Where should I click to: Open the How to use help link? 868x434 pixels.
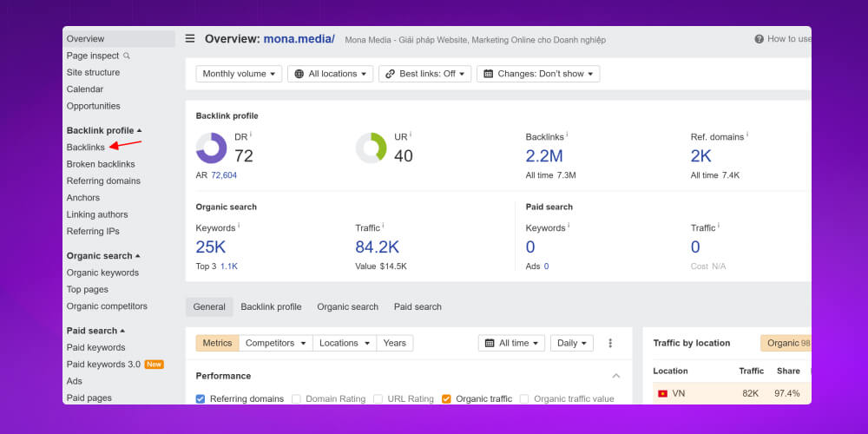[x=789, y=39]
